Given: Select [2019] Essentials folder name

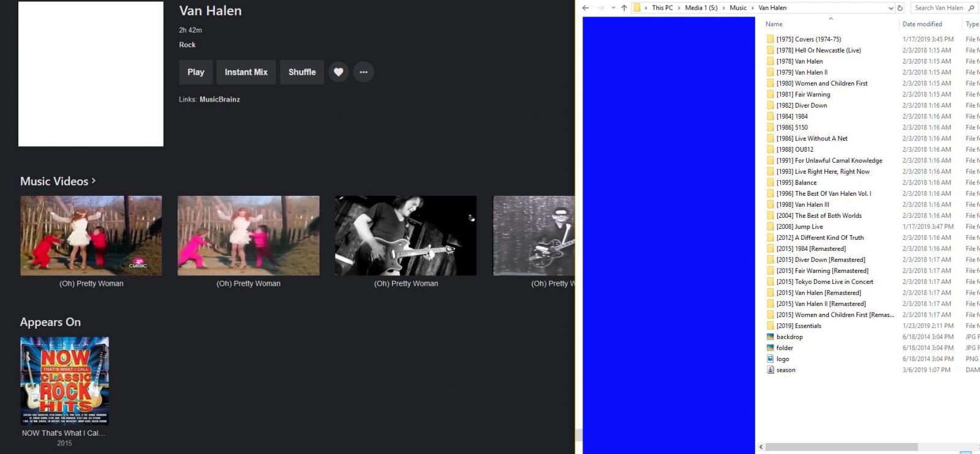Looking at the screenshot, I should (799, 326).
